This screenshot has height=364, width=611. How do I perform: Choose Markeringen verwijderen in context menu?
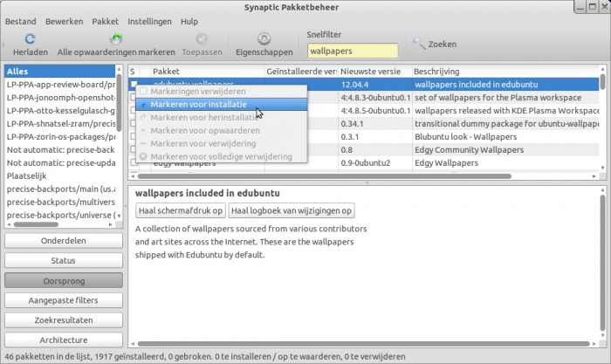tap(222, 91)
